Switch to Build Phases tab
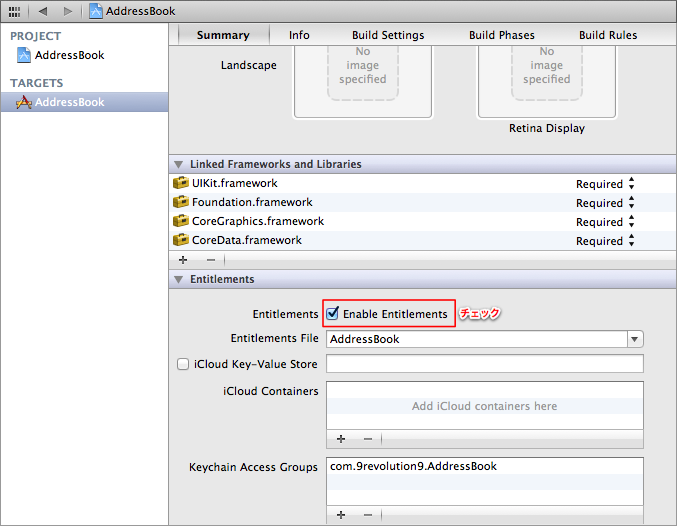 [502, 35]
